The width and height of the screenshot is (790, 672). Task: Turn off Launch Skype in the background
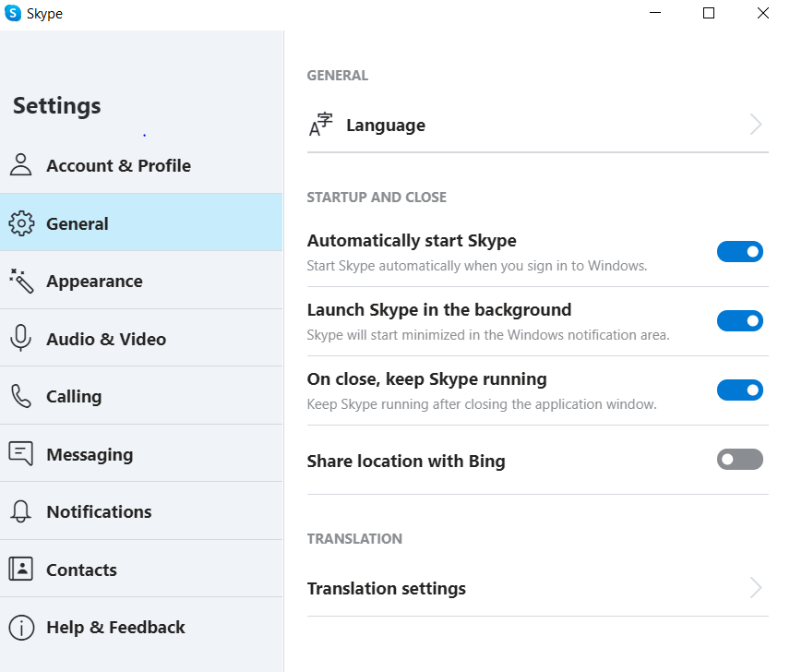739,321
